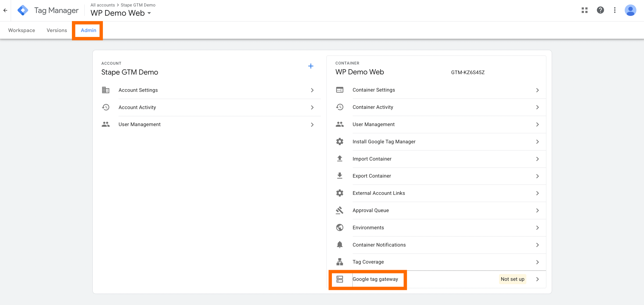The image size is (644, 305).
Task: Open Container Notifications label
Action: (x=379, y=245)
